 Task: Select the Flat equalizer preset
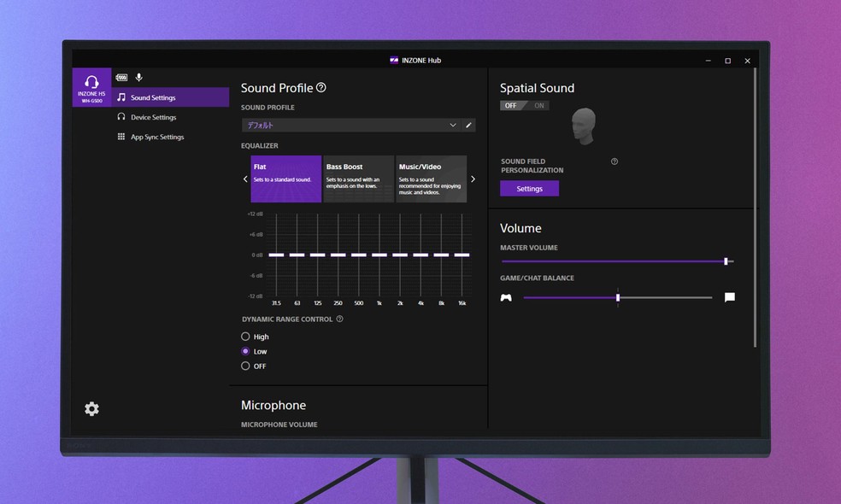pos(285,179)
